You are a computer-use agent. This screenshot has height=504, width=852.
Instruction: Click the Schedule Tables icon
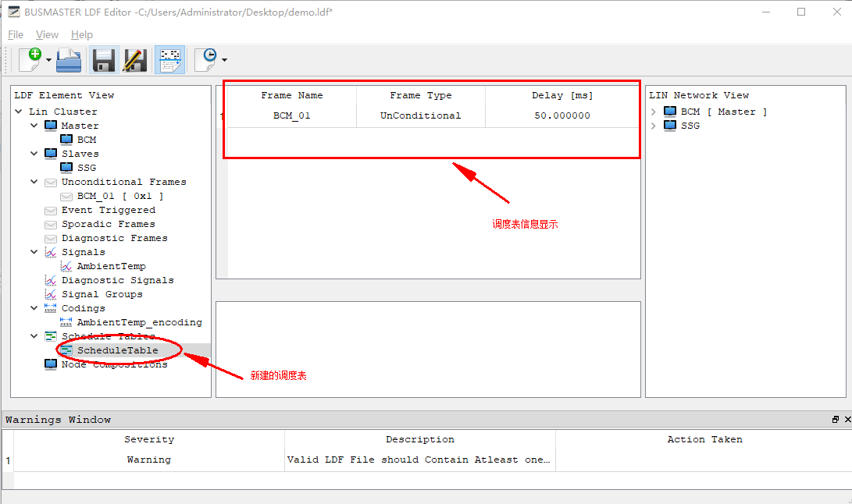[x=51, y=336]
